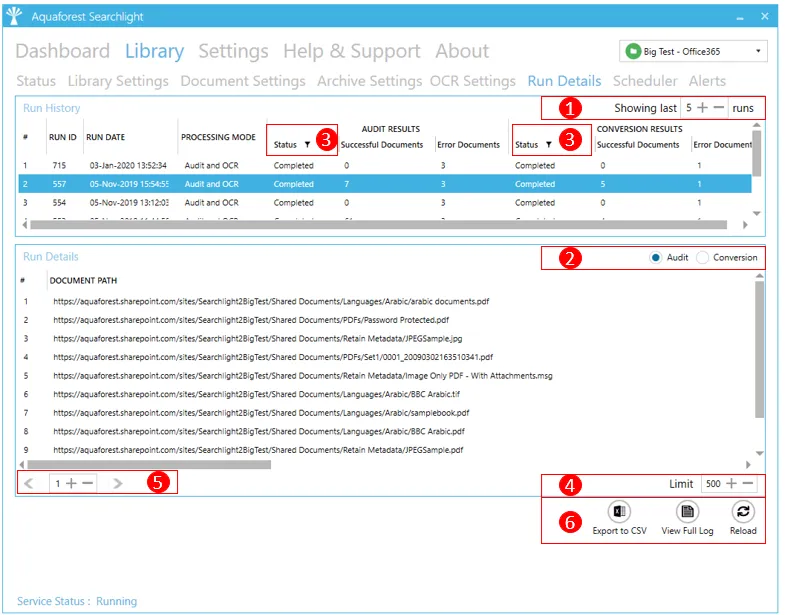Click the Conversion Results Status filter icon
This screenshot has width=785, height=615.
coord(548,146)
